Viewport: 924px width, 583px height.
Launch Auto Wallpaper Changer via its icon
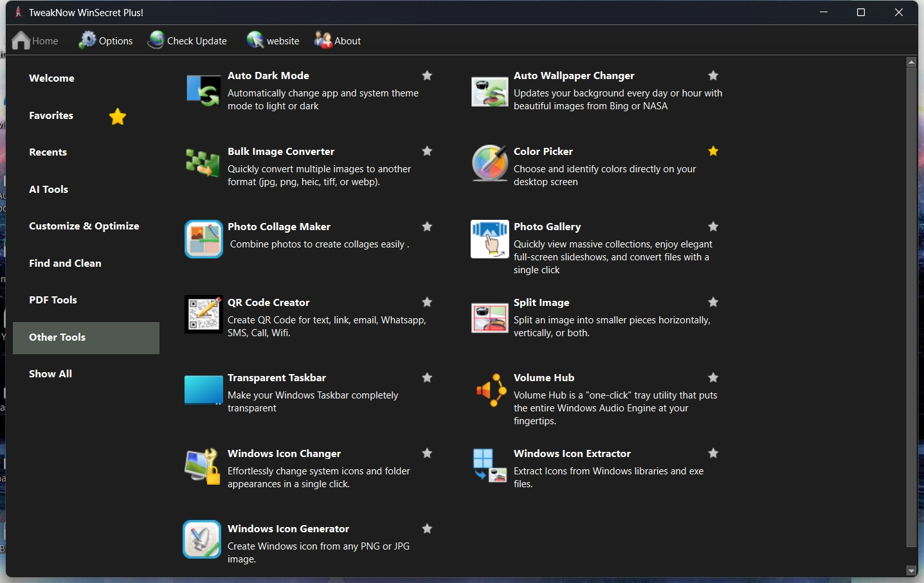click(490, 91)
